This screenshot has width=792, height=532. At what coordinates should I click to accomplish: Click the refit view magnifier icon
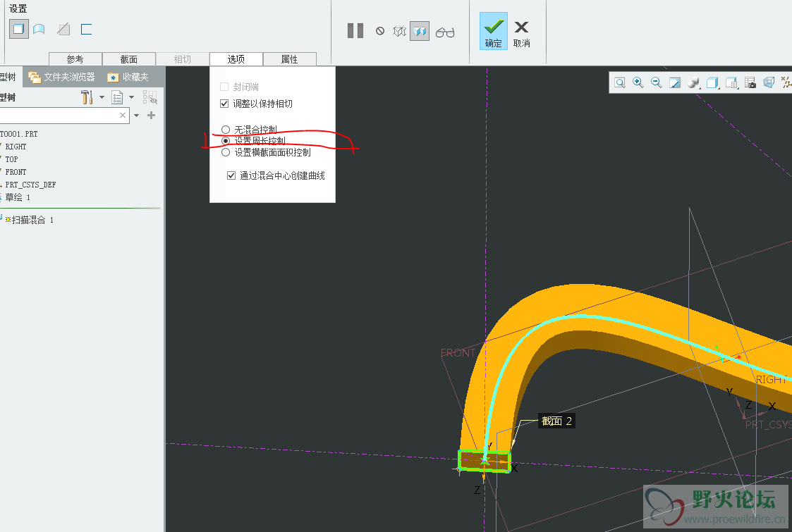coord(620,82)
